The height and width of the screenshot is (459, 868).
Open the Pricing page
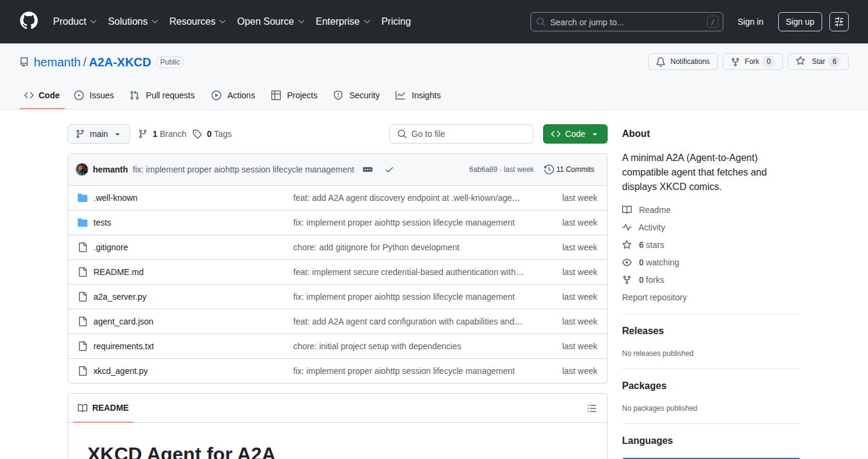[x=396, y=21]
